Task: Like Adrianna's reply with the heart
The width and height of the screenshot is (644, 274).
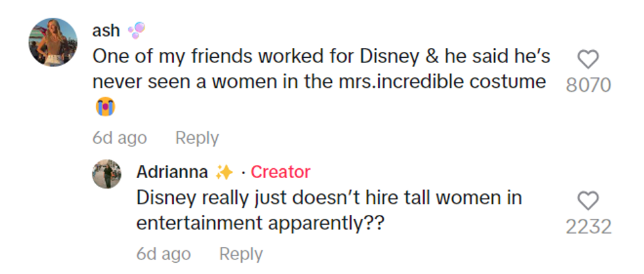Action: click(x=587, y=200)
